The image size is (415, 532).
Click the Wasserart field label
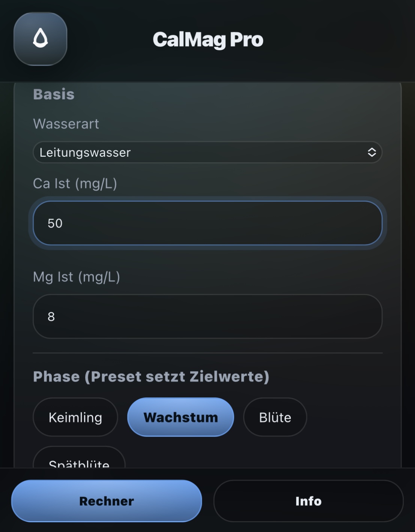(x=66, y=124)
